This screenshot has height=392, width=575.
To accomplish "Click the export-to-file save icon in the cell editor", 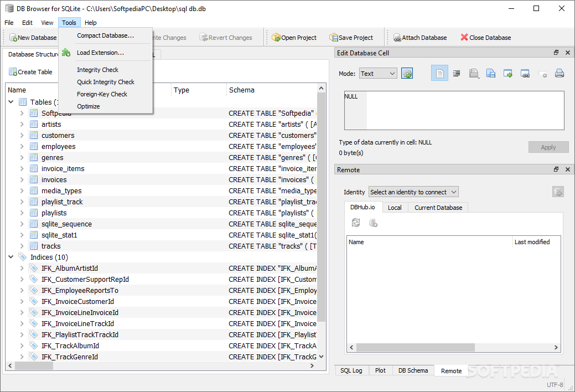I will pos(491,74).
